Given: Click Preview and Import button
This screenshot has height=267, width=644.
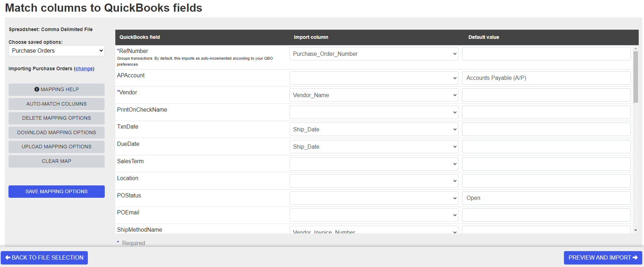Looking at the screenshot, I should pyautogui.click(x=603, y=257).
